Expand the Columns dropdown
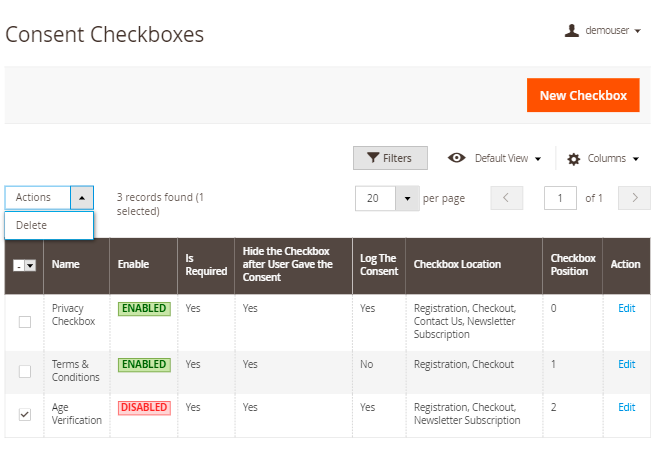The image size is (664, 459). [635, 159]
